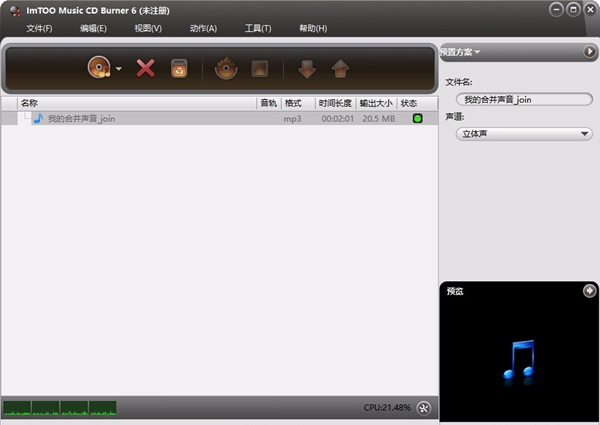Screen dimensions: 600x425
Task: Click the 20.5 MB output size cell
Action: (x=378, y=119)
